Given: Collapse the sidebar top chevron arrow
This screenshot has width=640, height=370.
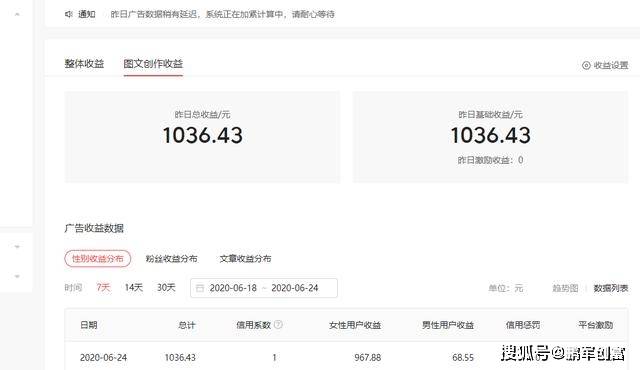Looking at the screenshot, I should (x=17, y=14).
